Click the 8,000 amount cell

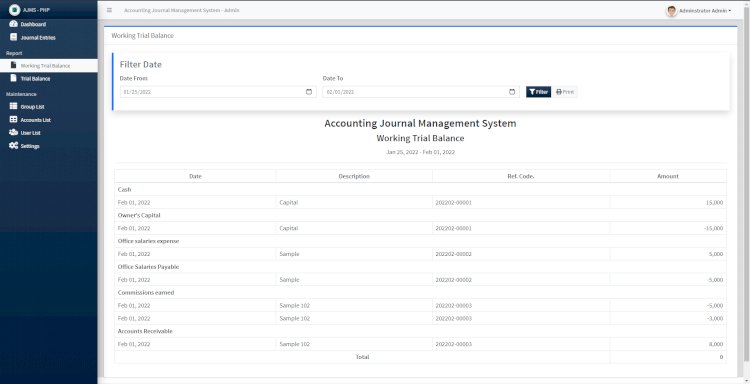[x=668, y=344]
